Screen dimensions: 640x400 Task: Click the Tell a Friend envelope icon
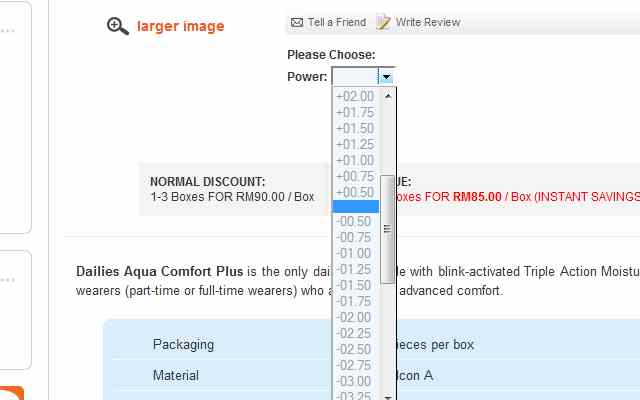pos(297,22)
